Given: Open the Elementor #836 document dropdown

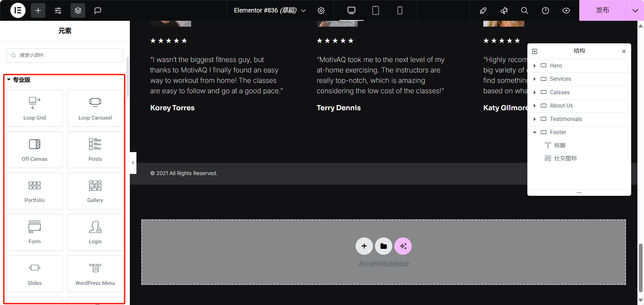Looking at the screenshot, I should (x=270, y=10).
